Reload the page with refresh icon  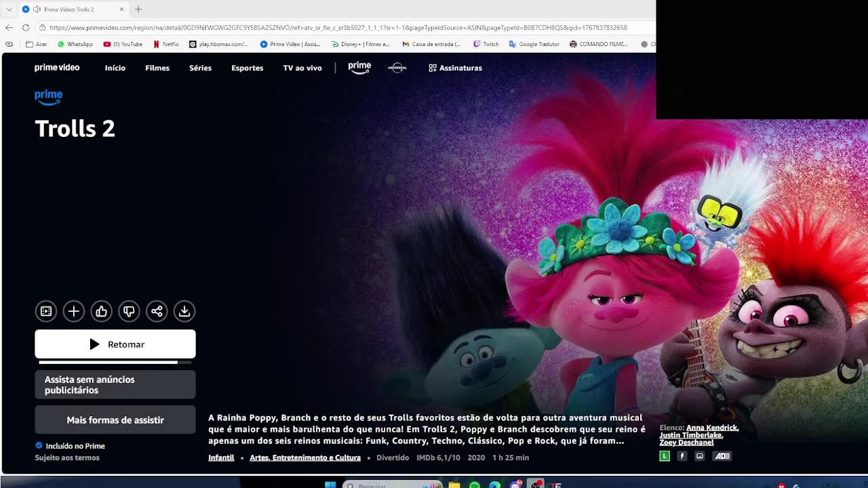26,28
